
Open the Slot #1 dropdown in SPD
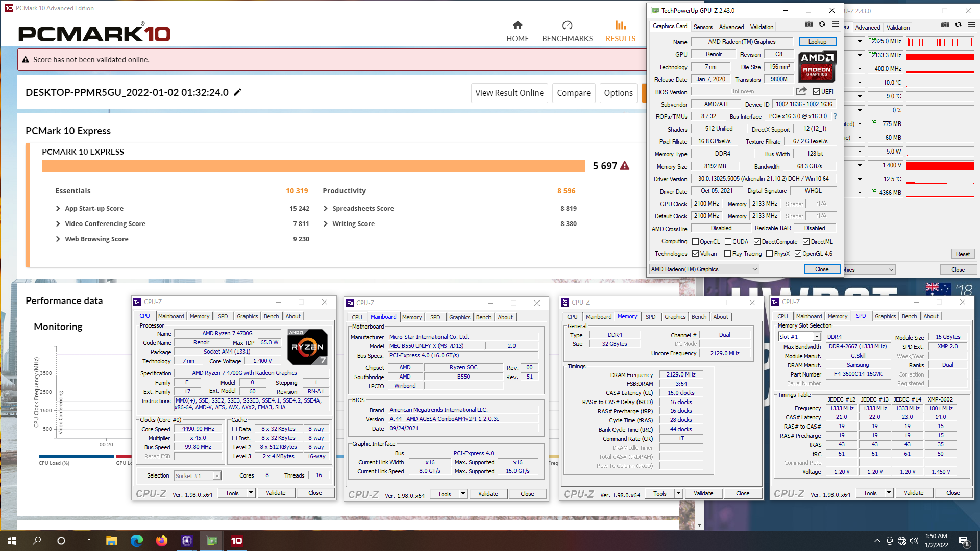(799, 337)
